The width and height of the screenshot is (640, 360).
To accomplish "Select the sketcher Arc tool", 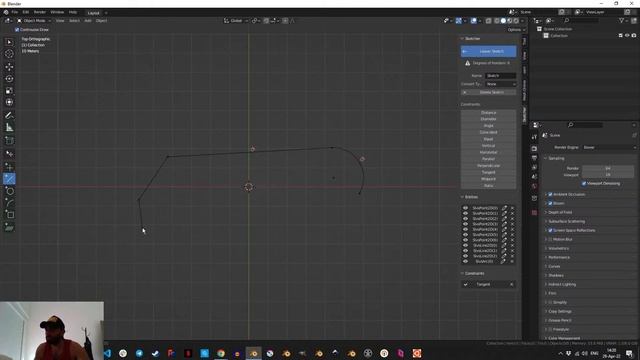I will pos(9,203).
